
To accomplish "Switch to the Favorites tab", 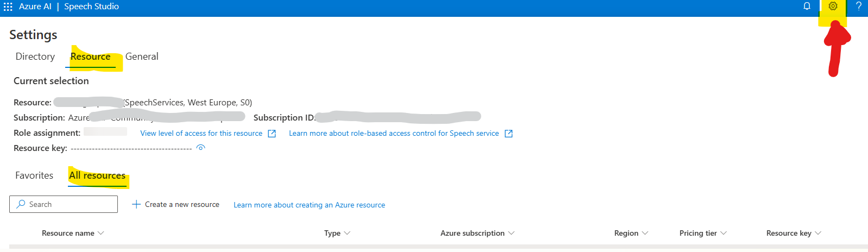I will (x=34, y=175).
